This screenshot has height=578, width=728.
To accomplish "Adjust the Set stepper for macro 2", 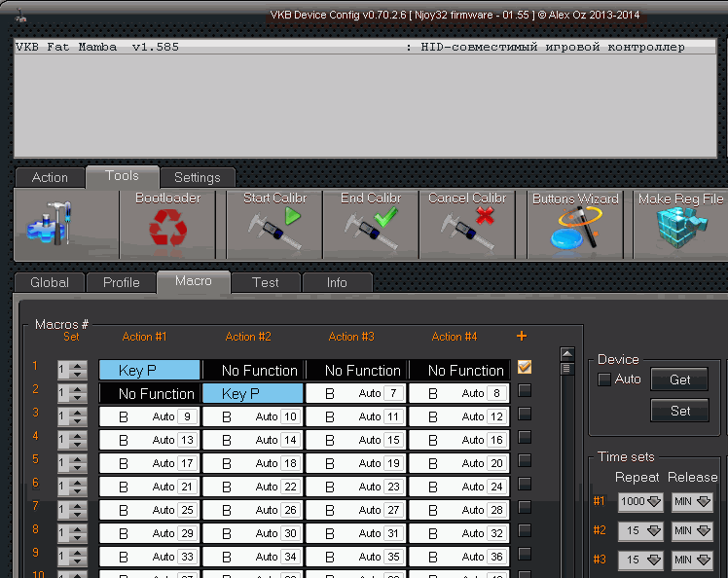I will [x=72, y=393].
